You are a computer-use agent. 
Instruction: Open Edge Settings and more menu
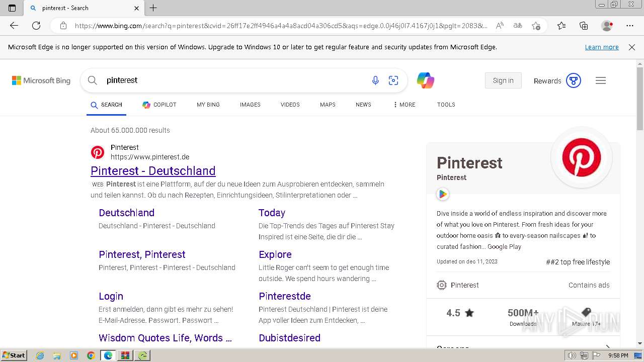630,26
